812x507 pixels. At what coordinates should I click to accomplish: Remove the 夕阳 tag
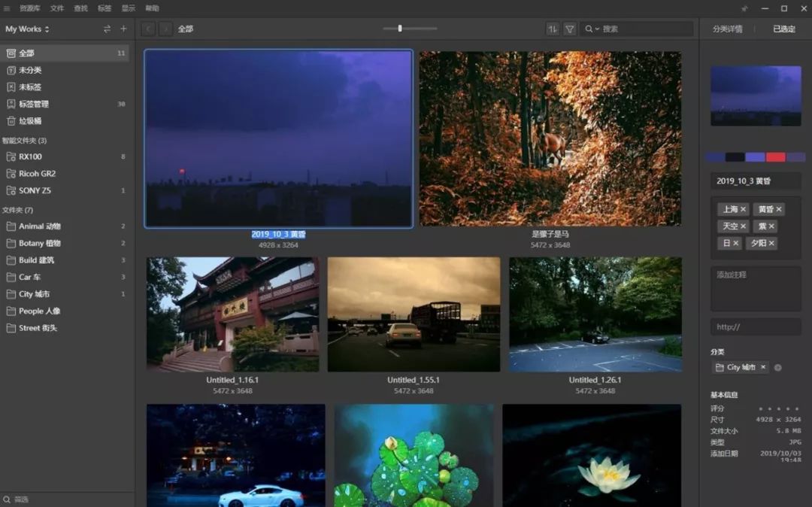771,244
